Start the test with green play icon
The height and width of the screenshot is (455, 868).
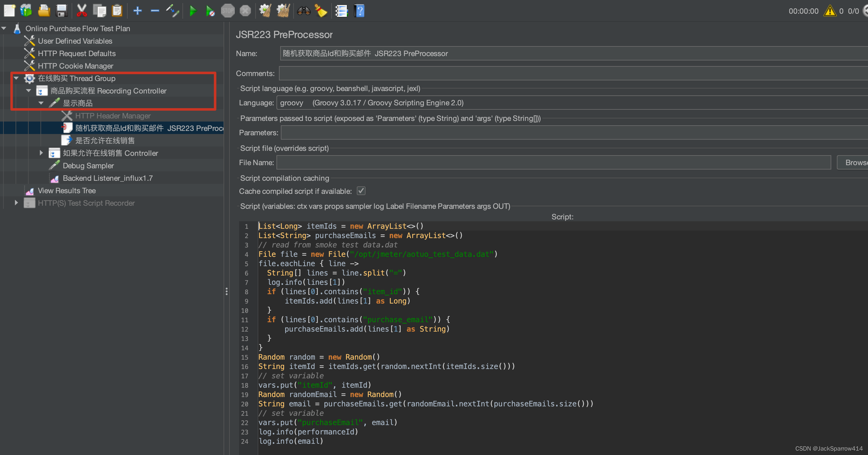pyautogui.click(x=193, y=11)
